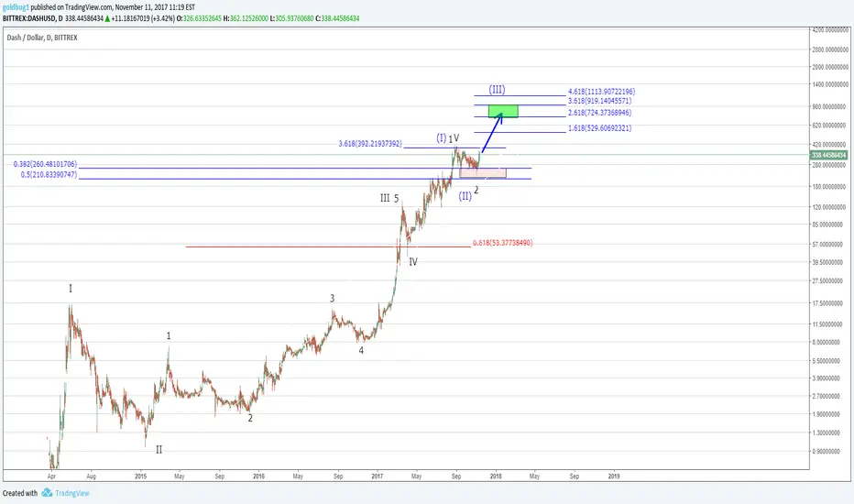The height and width of the screenshot is (504, 854).
Task: Select the 1.618(529.60692321) Fibonacci label
Action: click(599, 128)
